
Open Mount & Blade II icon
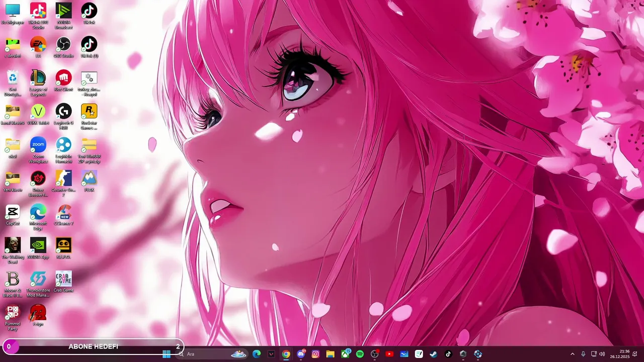(x=13, y=285)
